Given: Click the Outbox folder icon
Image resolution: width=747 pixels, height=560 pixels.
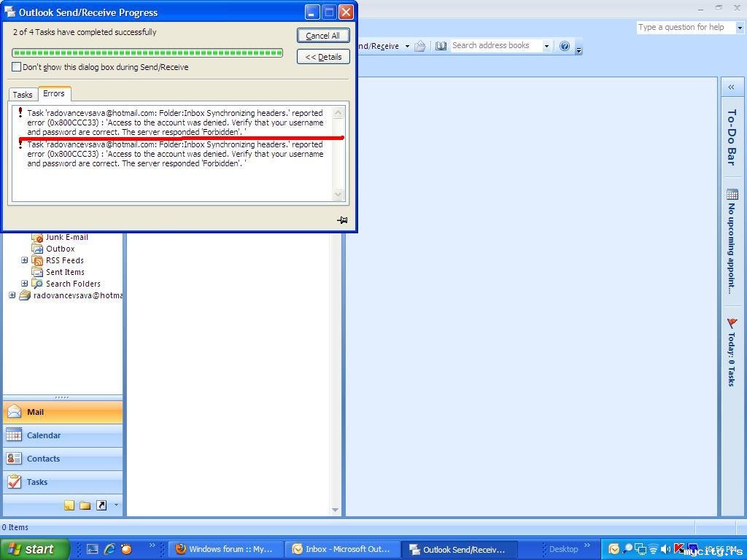Looking at the screenshot, I should (x=37, y=249).
